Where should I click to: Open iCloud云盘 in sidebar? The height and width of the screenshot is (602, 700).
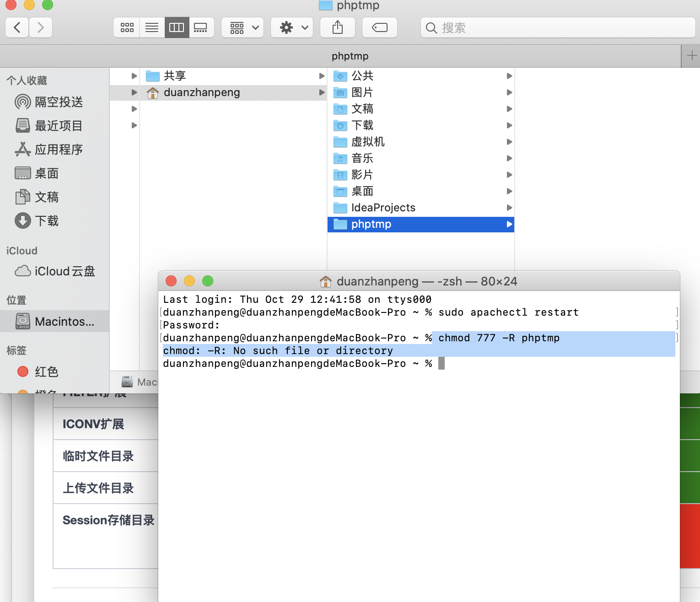[55, 271]
